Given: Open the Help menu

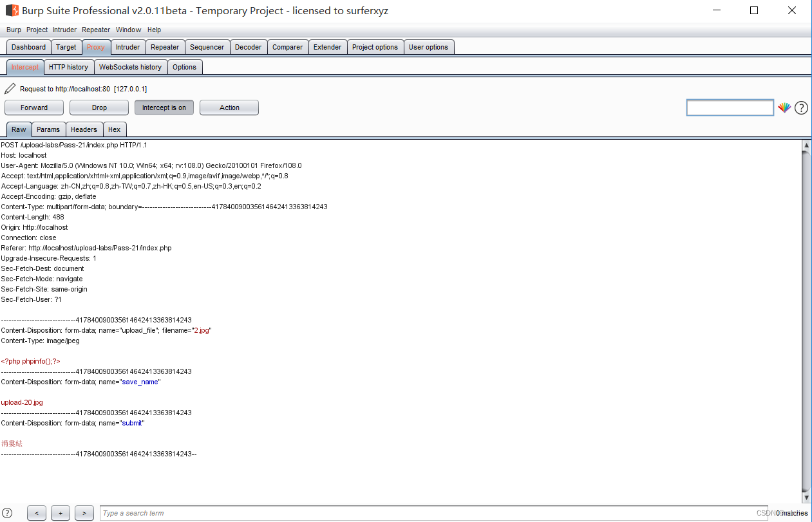Looking at the screenshot, I should (x=154, y=30).
